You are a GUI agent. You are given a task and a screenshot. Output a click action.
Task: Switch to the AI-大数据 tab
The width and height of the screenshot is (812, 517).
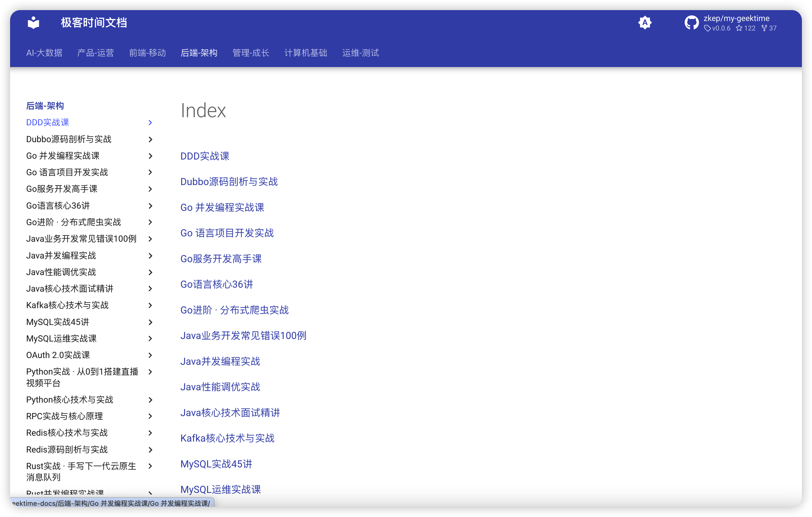[x=44, y=53]
